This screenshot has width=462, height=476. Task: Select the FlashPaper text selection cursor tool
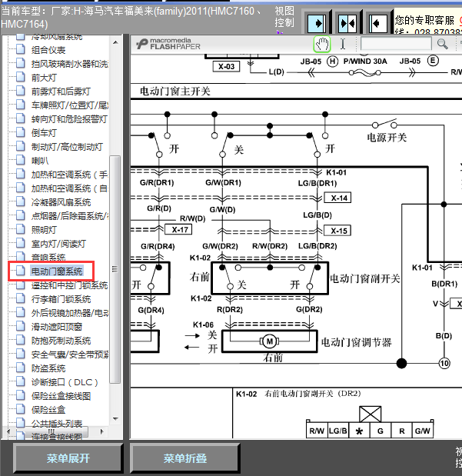343,44
